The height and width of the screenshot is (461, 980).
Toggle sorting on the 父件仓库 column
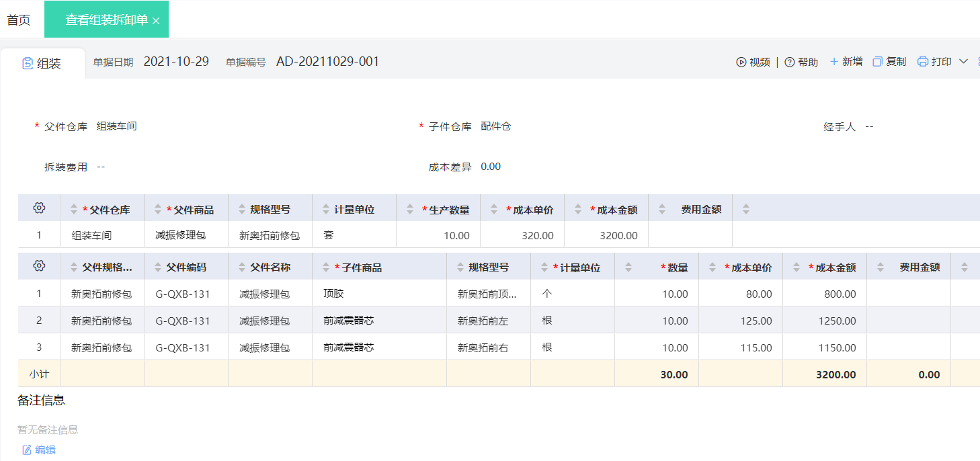73,208
